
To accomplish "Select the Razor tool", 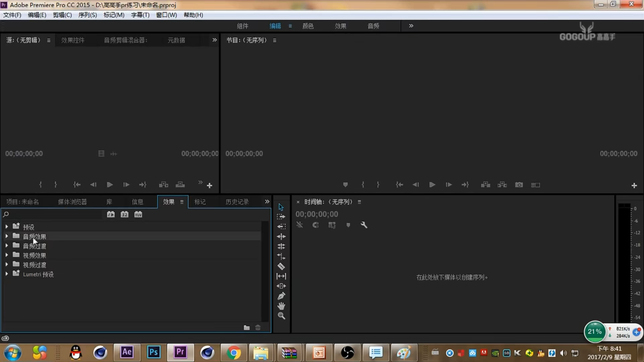I will [281, 266].
